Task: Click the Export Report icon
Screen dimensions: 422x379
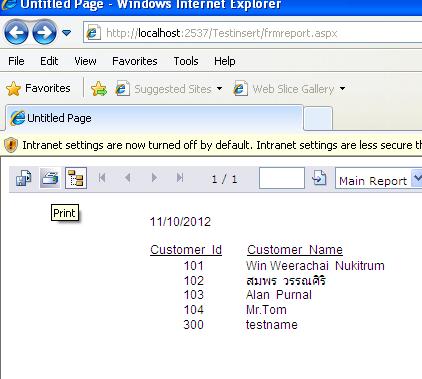Action: (x=24, y=178)
